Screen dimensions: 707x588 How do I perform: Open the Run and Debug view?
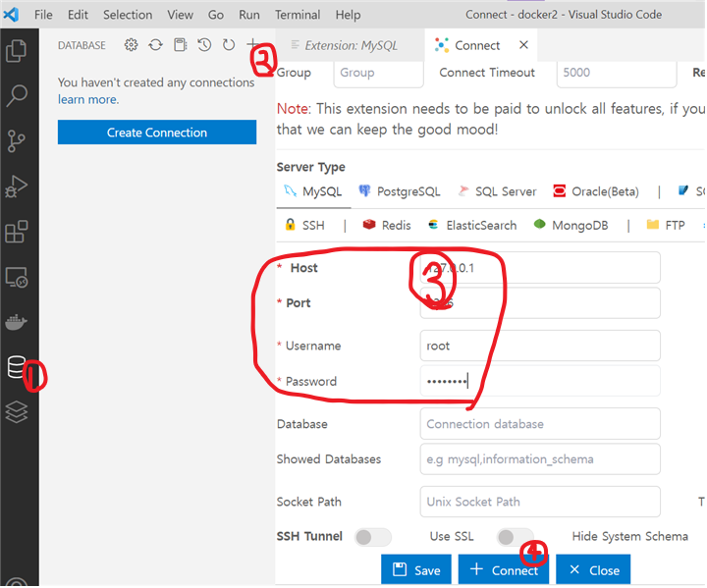[x=17, y=187]
